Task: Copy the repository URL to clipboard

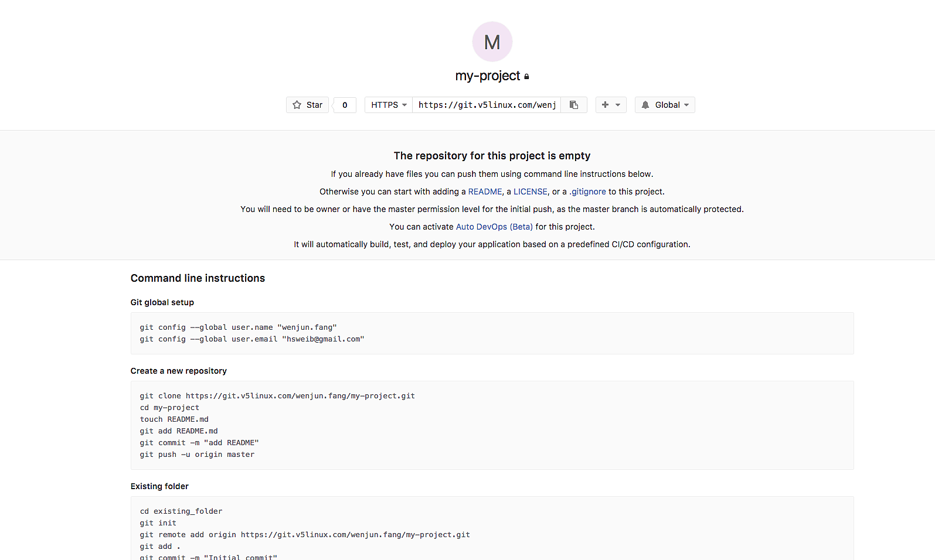Action: point(574,105)
